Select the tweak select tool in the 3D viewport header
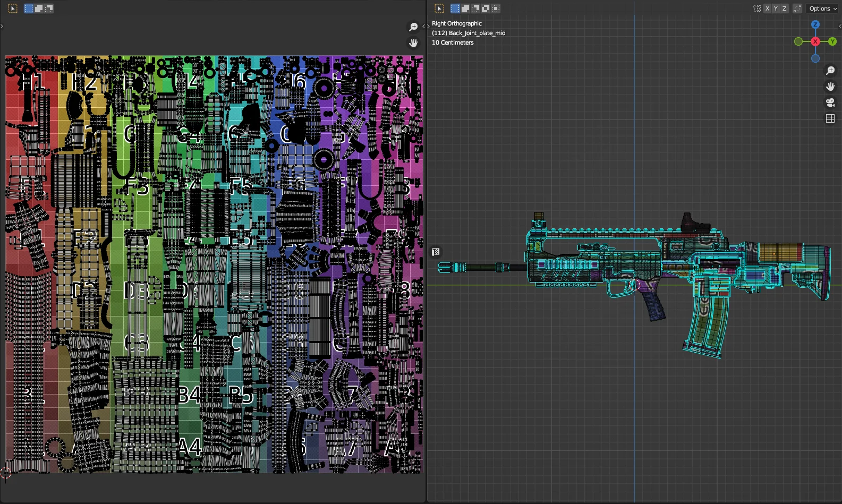Screen dimensions: 842x504 [x=439, y=8]
